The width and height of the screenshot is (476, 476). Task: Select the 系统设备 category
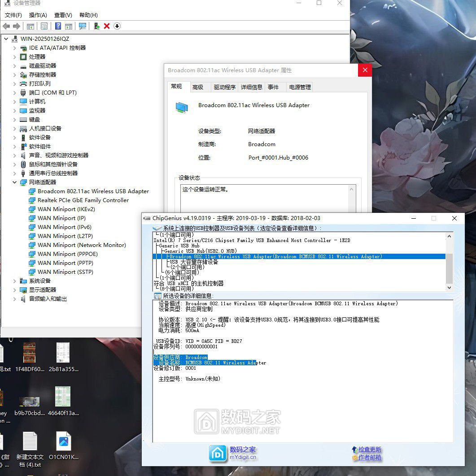tap(39, 281)
